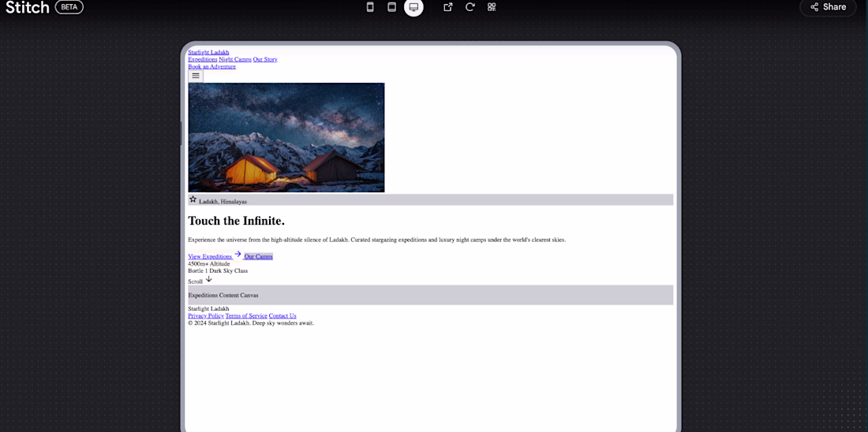Show the QR code
This screenshot has width=868, height=432.
[492, 7]
